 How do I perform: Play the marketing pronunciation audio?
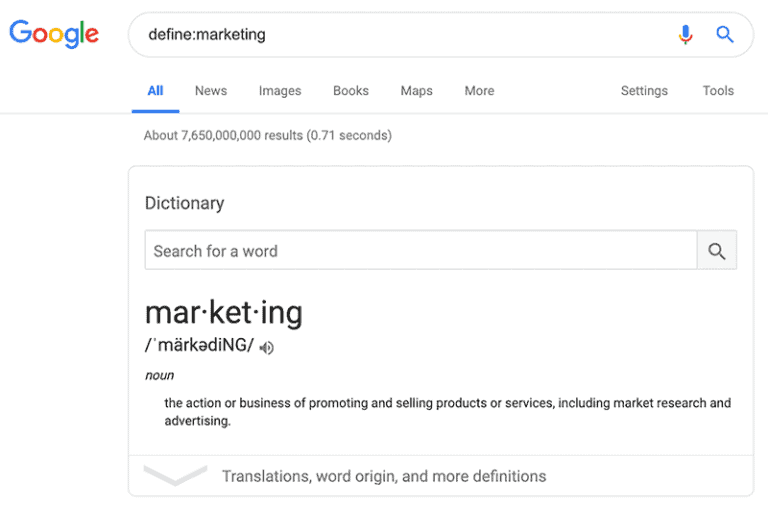tap(266, 348)
